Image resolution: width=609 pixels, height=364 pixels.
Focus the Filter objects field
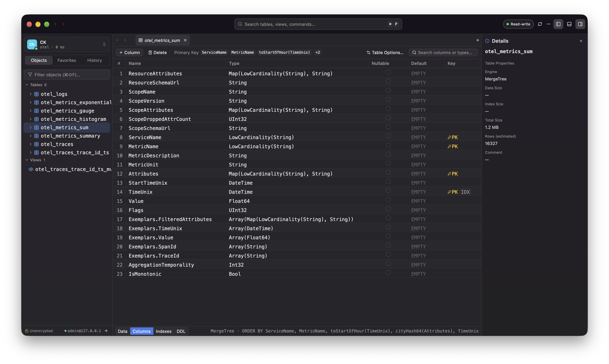67,75
